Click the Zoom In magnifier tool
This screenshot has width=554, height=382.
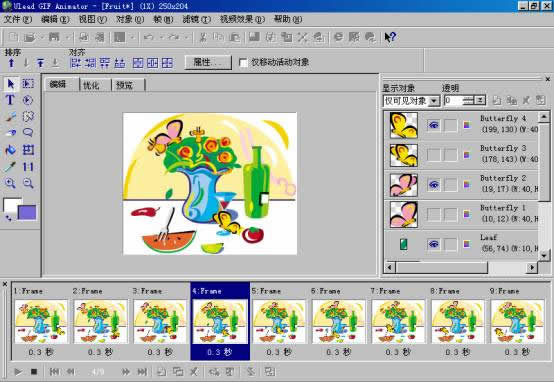pyautogui.click(x=11, y=183)
